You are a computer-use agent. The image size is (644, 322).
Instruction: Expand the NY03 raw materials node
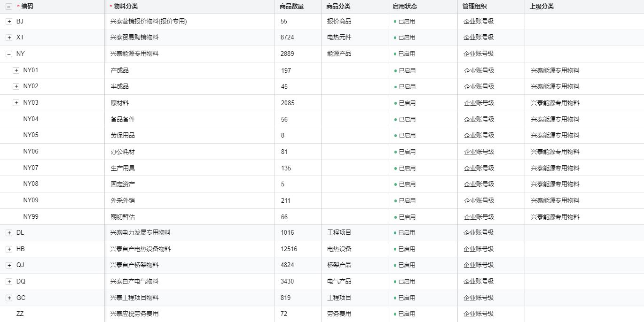(16, 103)
